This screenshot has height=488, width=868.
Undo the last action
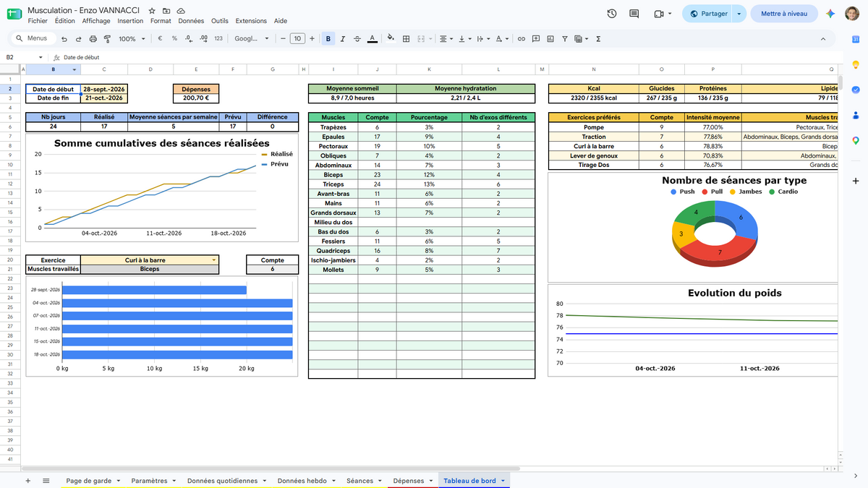click(x=64, y=39)
